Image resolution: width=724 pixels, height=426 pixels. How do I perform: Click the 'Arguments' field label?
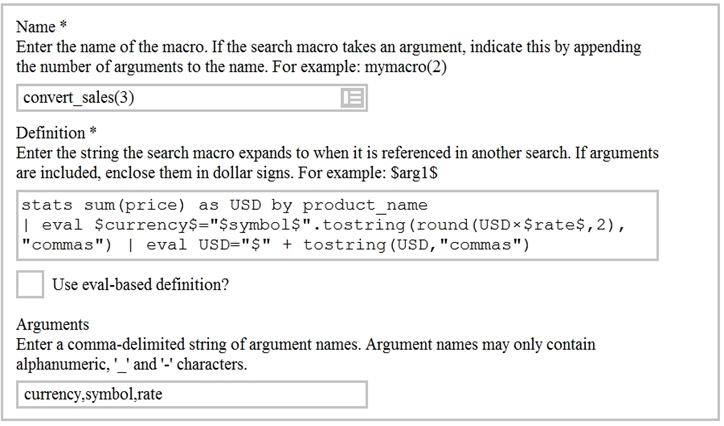click(x=53, y=325)
